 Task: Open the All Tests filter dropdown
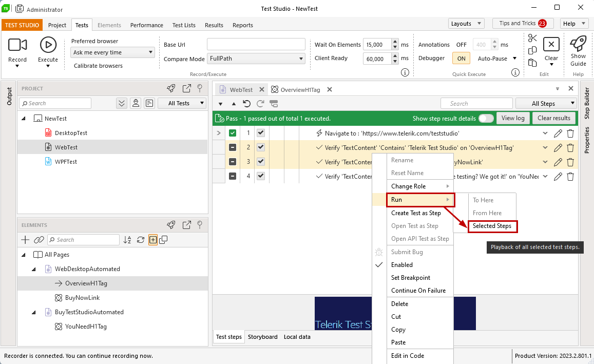tap(182, 103)
